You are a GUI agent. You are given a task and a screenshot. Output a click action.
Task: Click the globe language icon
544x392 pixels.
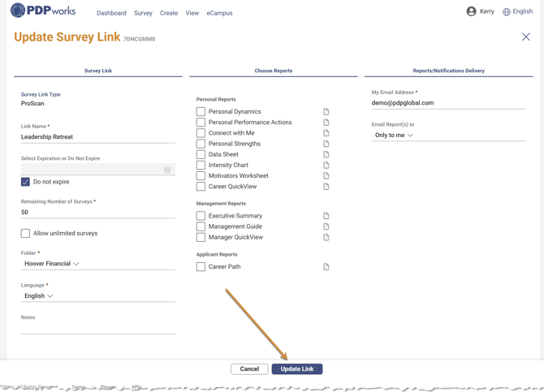pyautogui.click(x=507, y=12)
